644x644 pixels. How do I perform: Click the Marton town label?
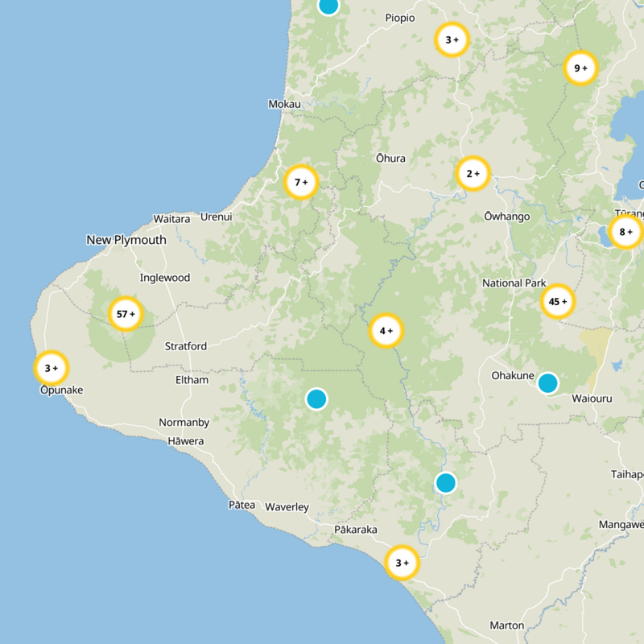coord(507,625)
